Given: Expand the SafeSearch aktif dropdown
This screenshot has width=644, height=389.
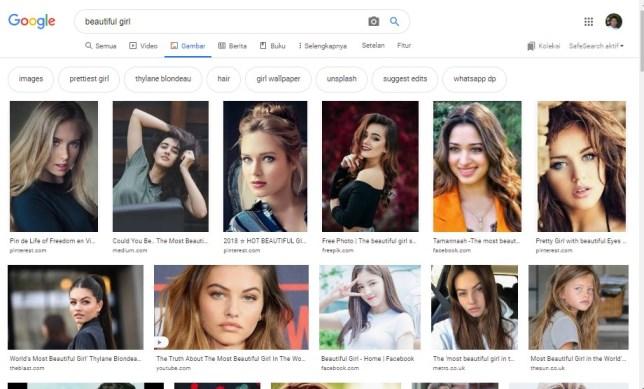Looking at the screenshot, I should click(x=596, y=46).
